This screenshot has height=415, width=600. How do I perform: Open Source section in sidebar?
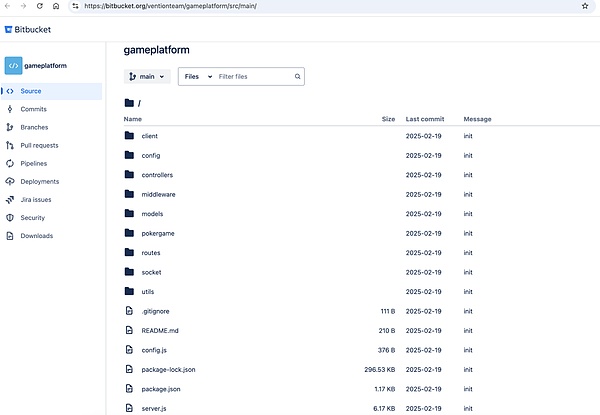(x=31, y=91)
